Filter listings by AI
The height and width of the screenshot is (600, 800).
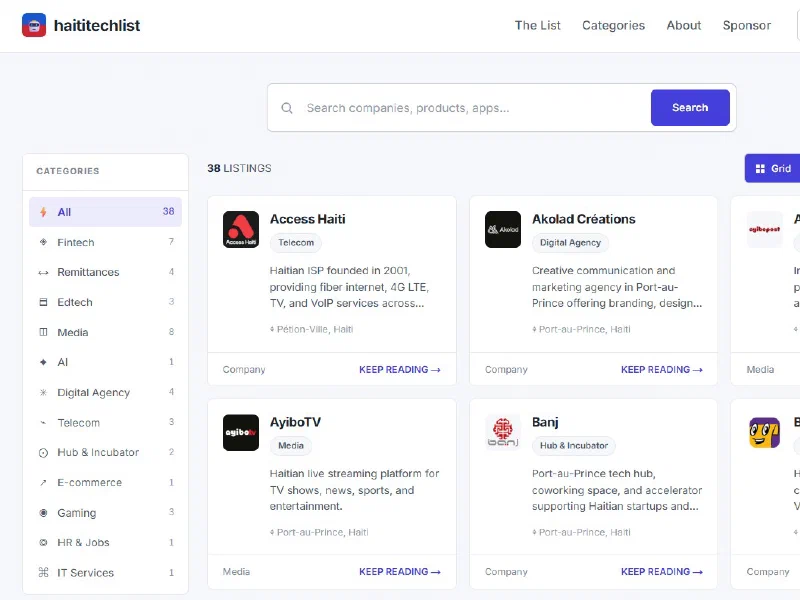click(106, 362)
